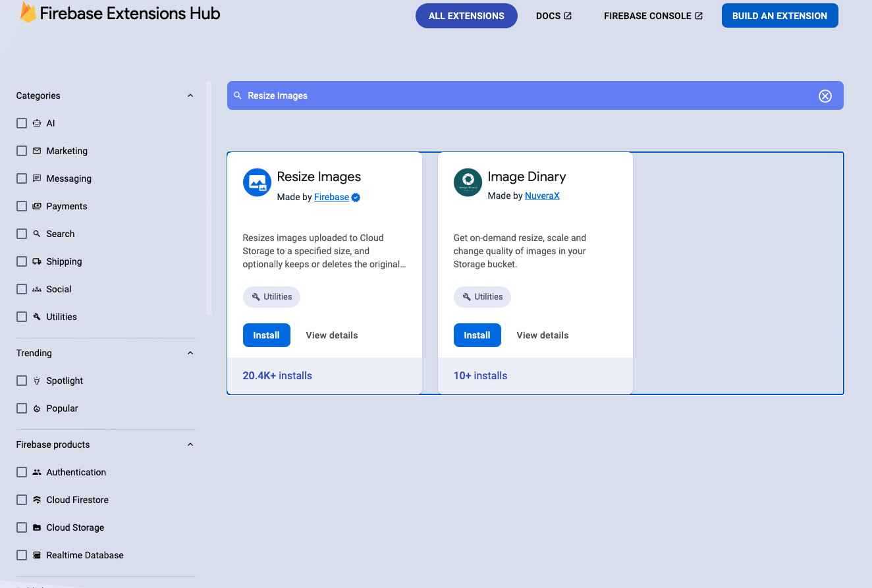
Task: Collapse the Trending section chevron
Action: point(190,353)
